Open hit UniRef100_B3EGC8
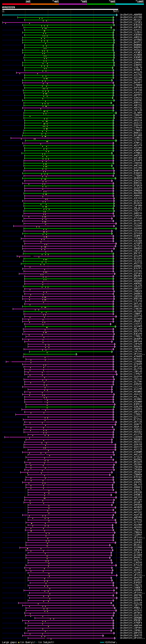146x644 pixels. pos(131,25)
